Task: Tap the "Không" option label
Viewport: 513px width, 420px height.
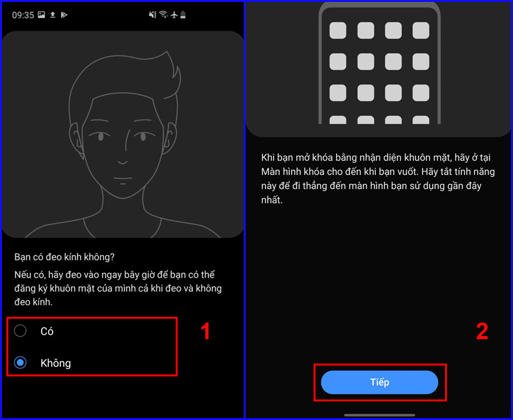Action: [x=56, y=363]
